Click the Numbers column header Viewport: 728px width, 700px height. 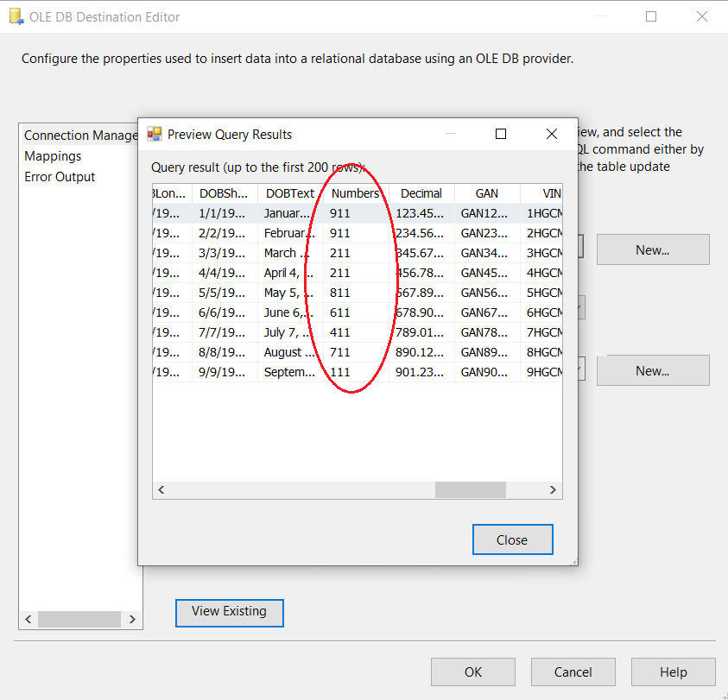click(x=355, y=193)
